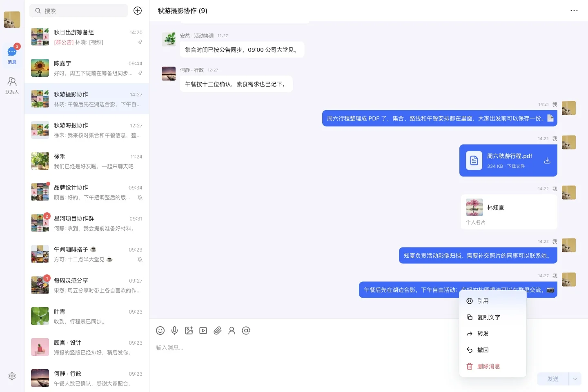Image resolution: width=588 pixels, height=392 pixels.
Task: Download 周六秋游行程.pdf with the download icon
Action: (x=547, y=160)
